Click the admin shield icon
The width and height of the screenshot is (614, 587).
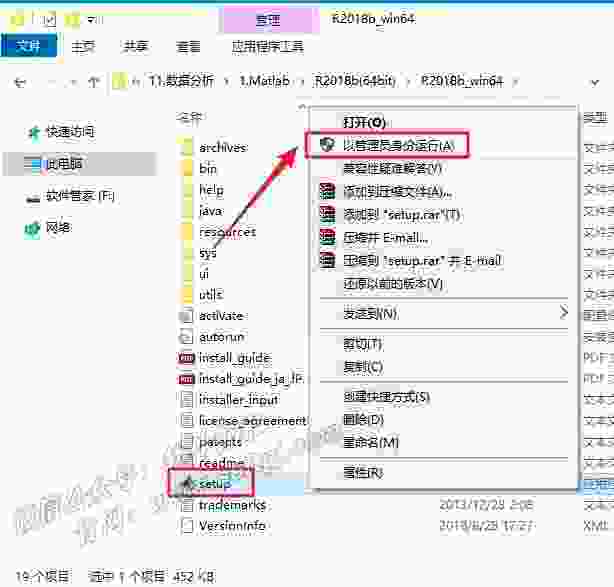[327, 145]
